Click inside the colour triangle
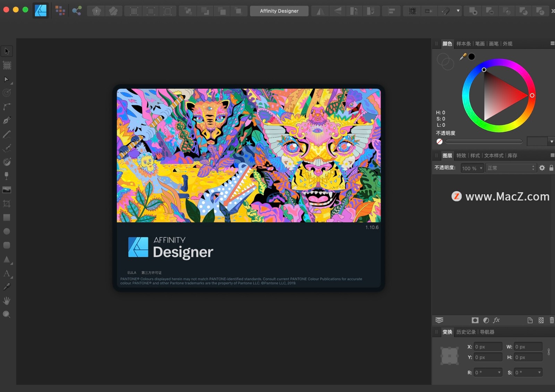Image resolution: width=555 pixels, height=392 pixels. pyautogui.click(x=498, y=95)
